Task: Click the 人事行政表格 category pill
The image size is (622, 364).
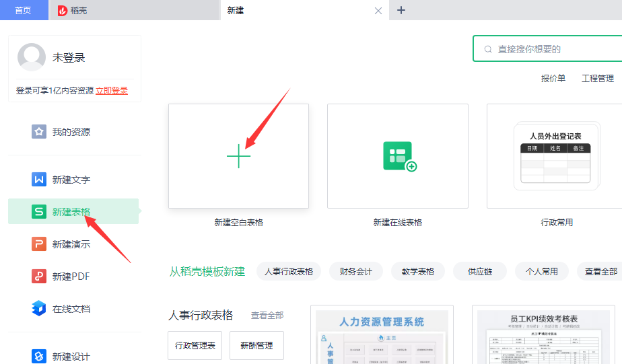Action: pyautogui.click(x=289, y=271)
